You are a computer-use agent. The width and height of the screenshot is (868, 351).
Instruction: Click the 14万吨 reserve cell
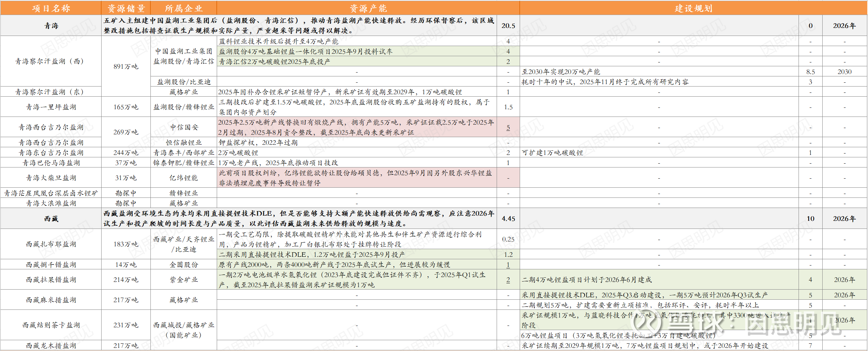click(126, 264)
